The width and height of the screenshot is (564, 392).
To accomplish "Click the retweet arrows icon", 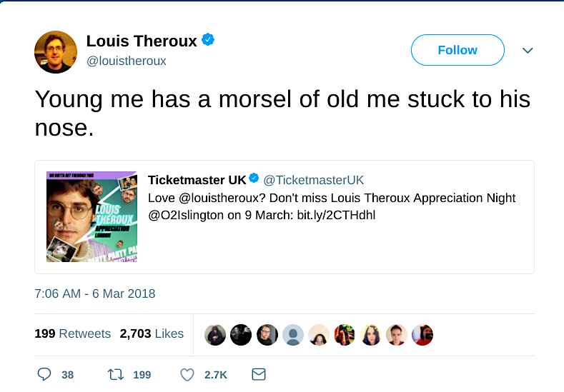I will click(116, 374).
